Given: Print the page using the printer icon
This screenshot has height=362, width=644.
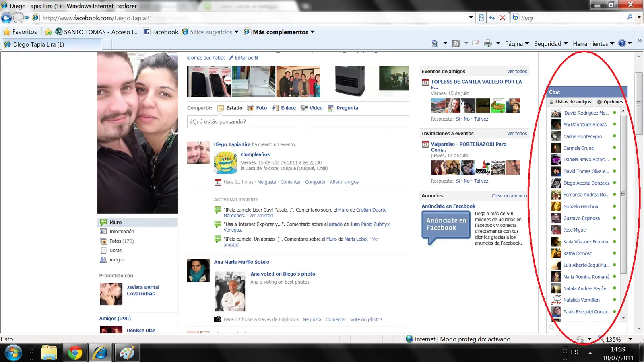Looking at the screenshot, I should point(488,43).
